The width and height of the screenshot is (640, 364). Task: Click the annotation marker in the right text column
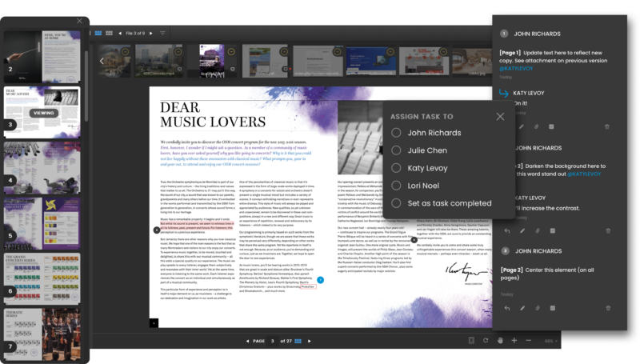414,240
